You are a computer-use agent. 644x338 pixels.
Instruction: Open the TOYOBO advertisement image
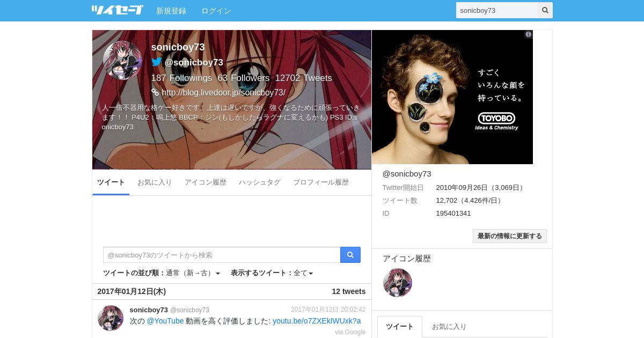(452, 97)
